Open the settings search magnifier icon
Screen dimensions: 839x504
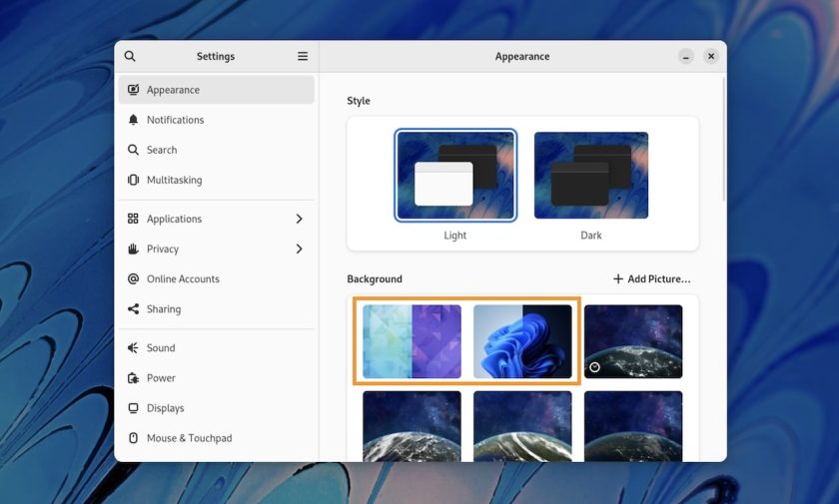point(130,56)
